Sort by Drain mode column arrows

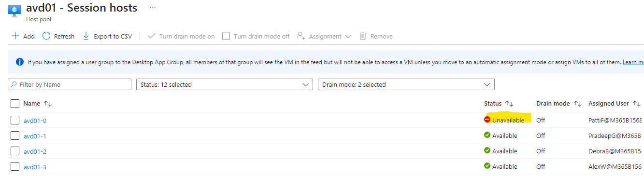578,104
